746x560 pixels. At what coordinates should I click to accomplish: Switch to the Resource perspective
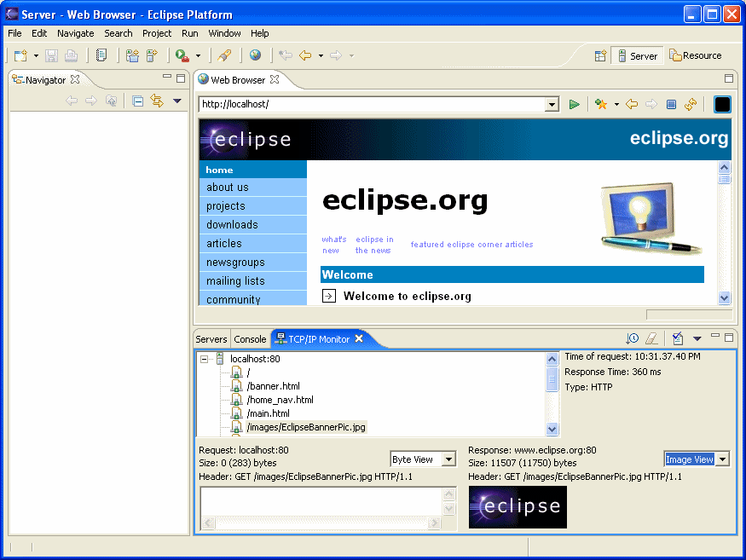point(696,55)
